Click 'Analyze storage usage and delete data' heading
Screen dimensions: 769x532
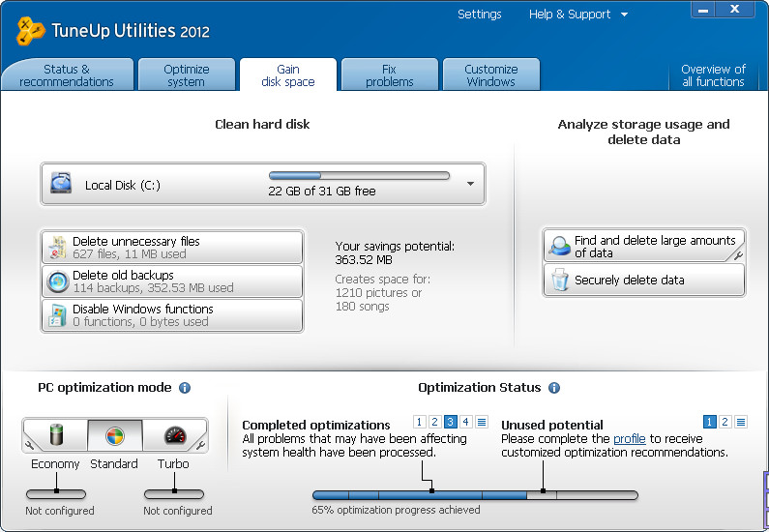643,132
